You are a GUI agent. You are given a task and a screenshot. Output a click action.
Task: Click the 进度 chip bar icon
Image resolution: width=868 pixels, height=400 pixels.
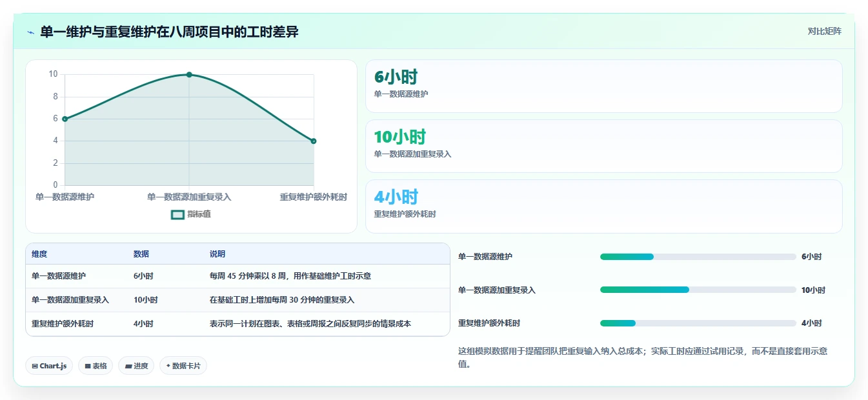[128, 366]
